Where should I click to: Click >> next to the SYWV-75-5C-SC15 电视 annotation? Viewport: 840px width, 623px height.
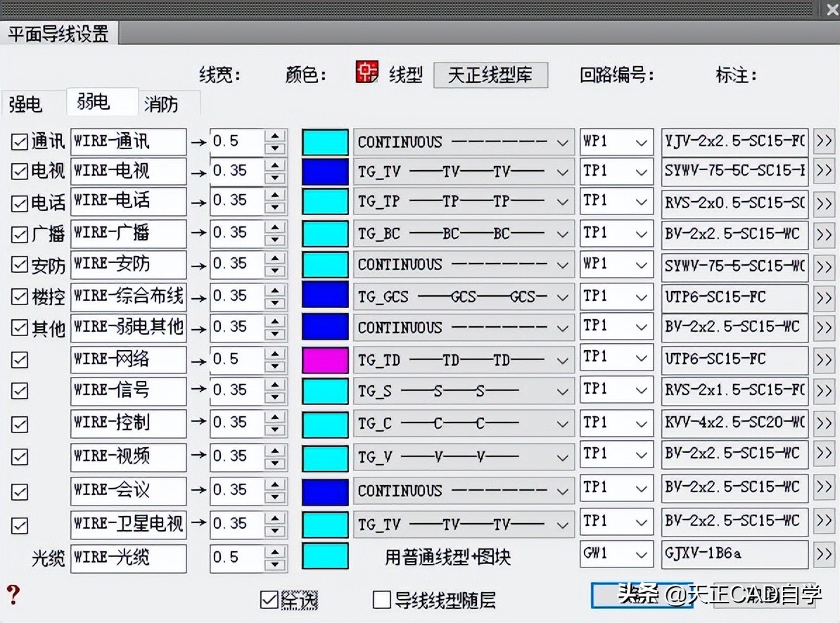pyautogui.click(x=825, y=171)
